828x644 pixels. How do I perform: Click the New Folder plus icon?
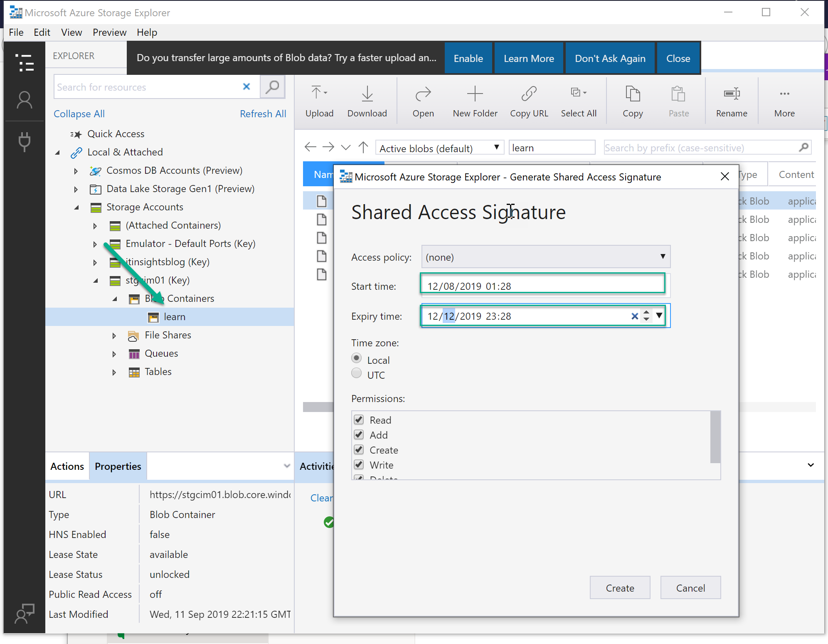(475, 94)
